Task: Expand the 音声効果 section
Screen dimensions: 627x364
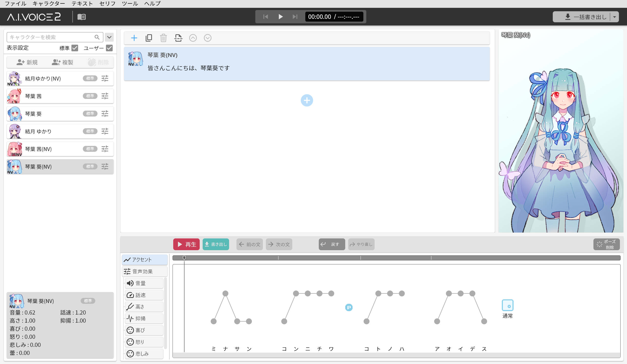Action: coord(144,271)
